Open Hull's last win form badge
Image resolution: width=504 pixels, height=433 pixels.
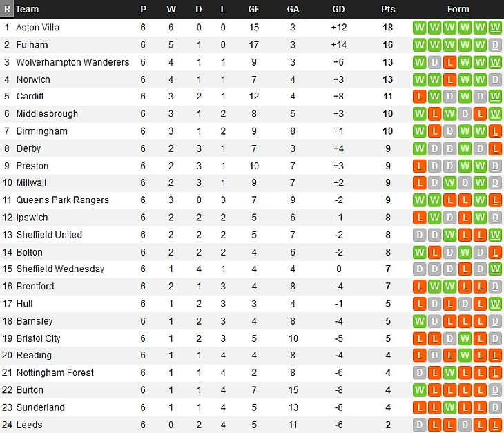coord(495,304)
